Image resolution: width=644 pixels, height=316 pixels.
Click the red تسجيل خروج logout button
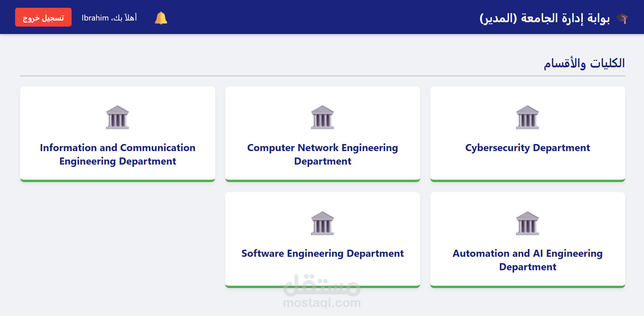point(43,17)
